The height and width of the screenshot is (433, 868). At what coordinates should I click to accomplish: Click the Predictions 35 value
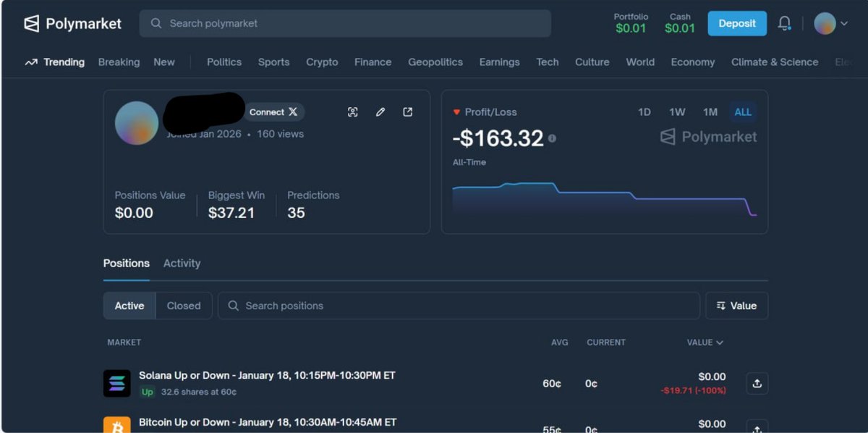296,213
